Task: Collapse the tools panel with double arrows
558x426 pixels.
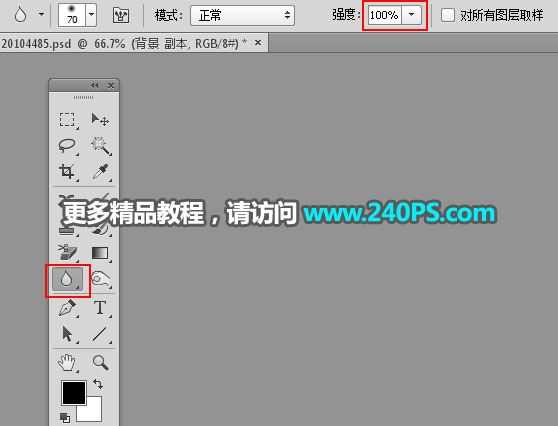Action: [x=94, y=85]
